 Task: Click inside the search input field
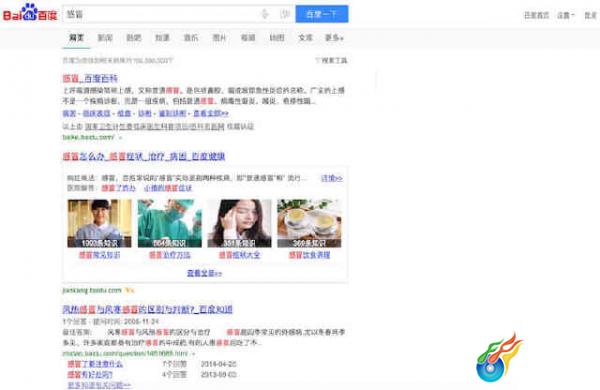[x=161, y=14]
